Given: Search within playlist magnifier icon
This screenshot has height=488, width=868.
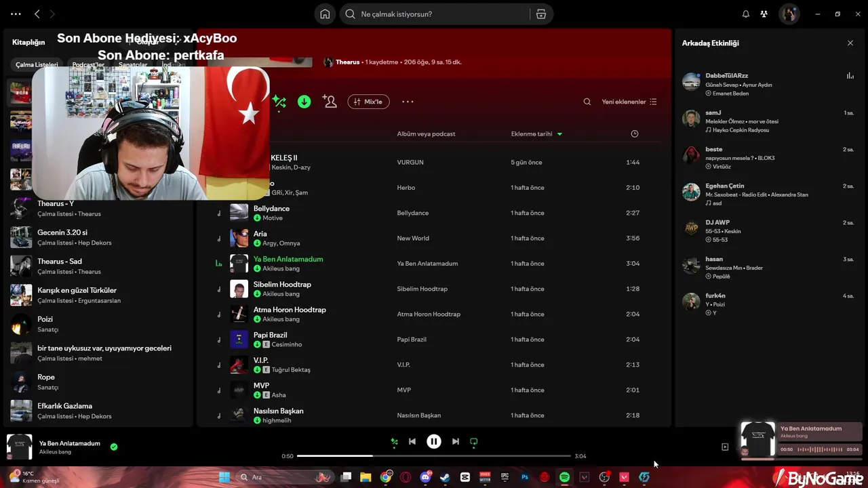Looking at the screenshot, I should (x=587, y=102).
